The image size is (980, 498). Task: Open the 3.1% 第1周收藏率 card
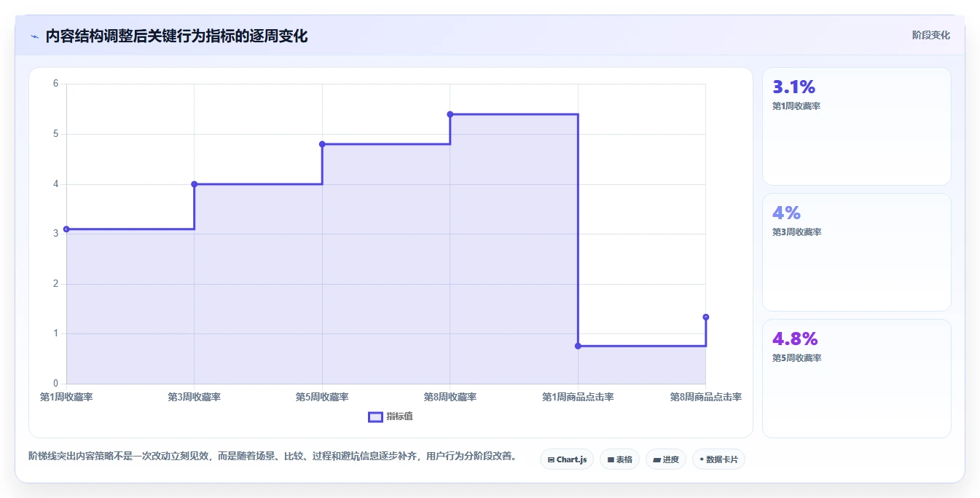pyautogui.click(x=857, y=126)
